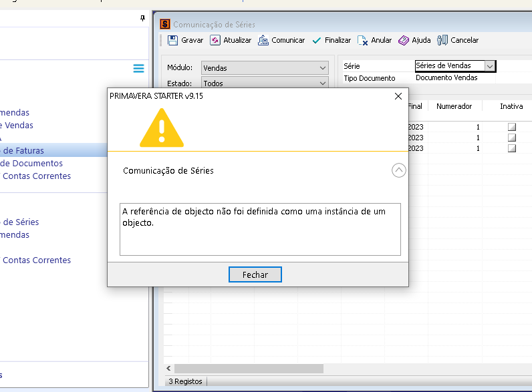Toggle the first Inativa checkbox
Screen dimensions: 532x392
point(512,127)
